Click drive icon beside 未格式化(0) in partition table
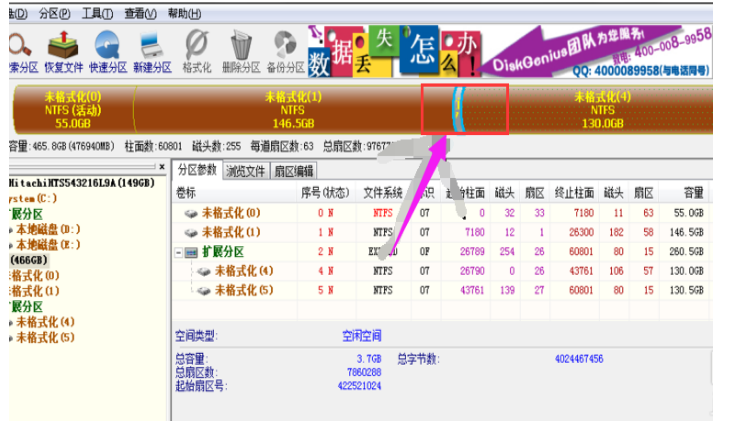This screenshot has height=421, width=733. tap(191, 214)
